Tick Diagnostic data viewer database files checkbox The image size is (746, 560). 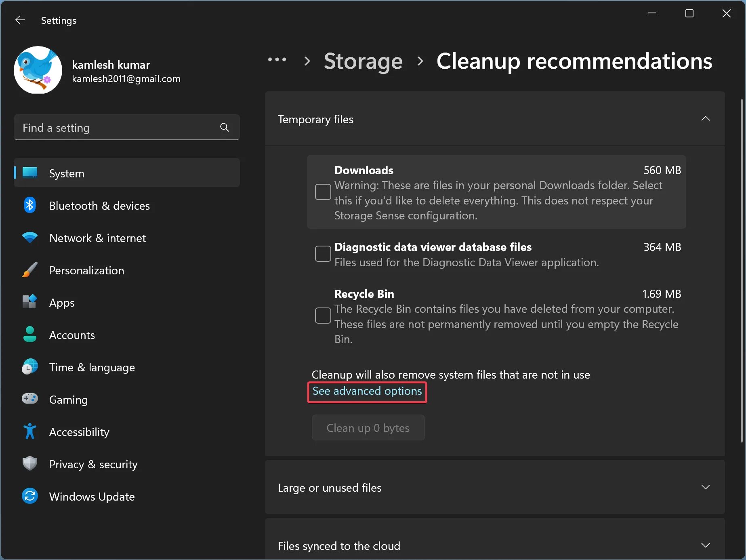coord(323,254)
